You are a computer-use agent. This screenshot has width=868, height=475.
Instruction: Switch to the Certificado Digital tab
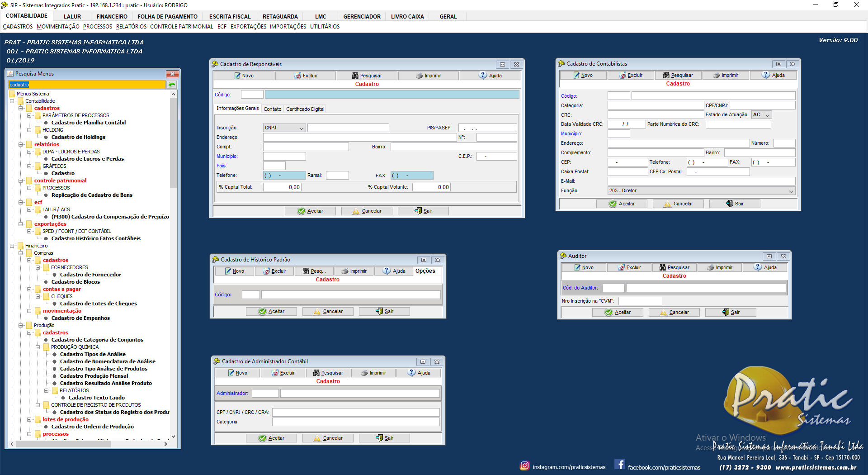(305, 109)
